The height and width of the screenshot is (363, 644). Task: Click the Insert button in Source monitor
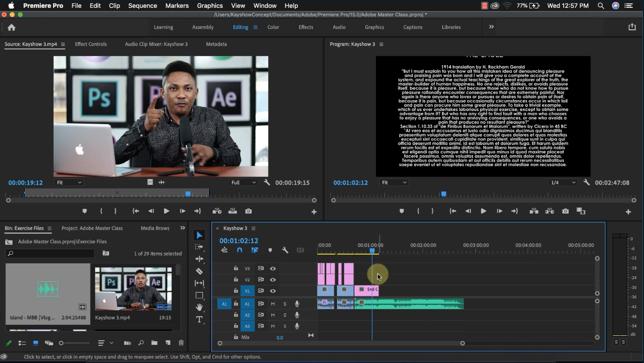pyautogui.click(x=217, y=211)
